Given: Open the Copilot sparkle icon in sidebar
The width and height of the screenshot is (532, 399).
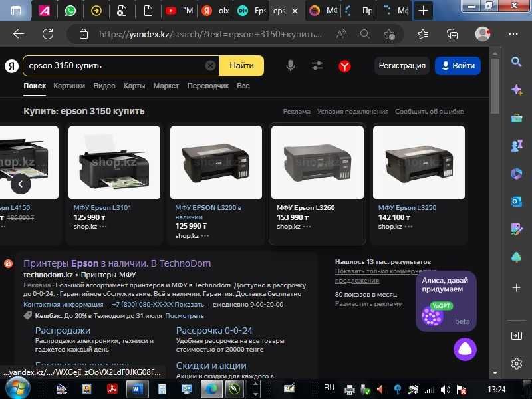Looking at the screenshot, I should click(517, 90).
